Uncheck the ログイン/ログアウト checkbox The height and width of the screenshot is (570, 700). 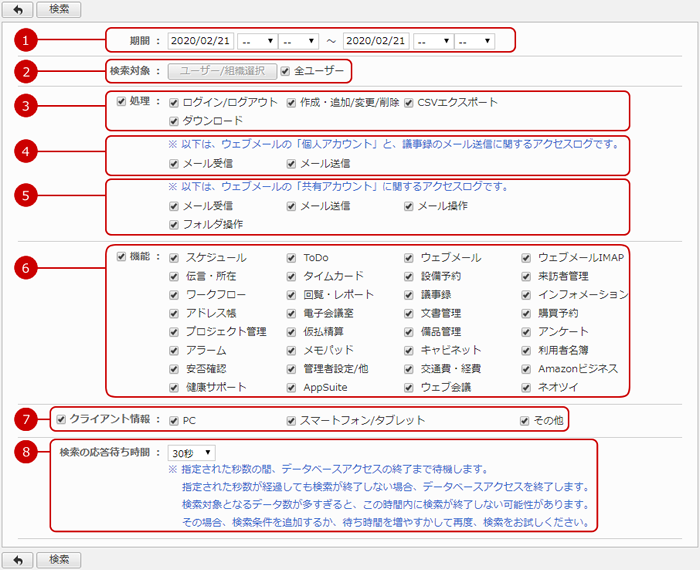pos(174,103)
